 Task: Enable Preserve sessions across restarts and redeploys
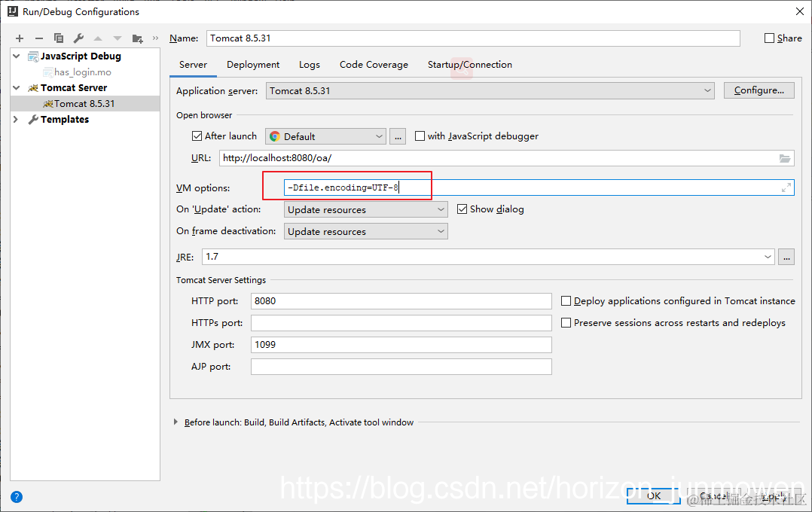(566, 322)
